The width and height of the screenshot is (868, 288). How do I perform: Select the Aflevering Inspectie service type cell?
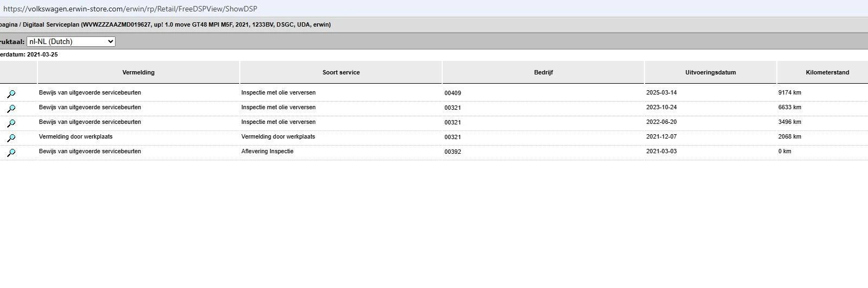tap(267, 152)
